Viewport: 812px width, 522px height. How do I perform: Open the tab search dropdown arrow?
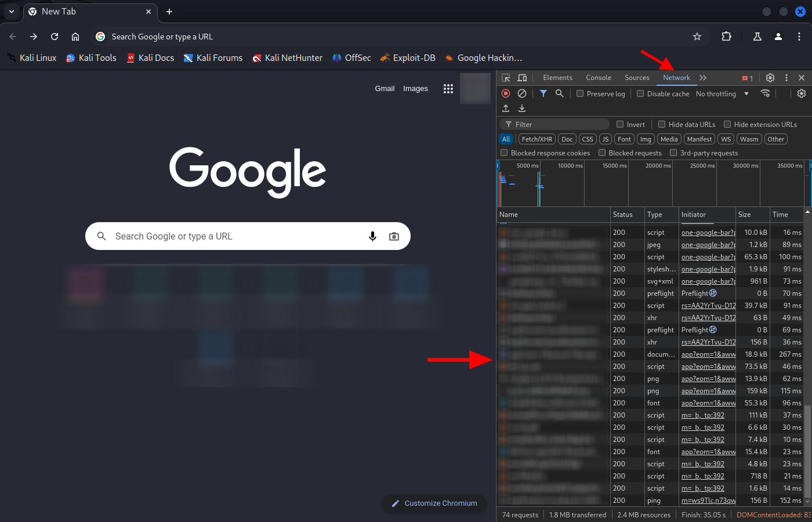coord(12,12)
